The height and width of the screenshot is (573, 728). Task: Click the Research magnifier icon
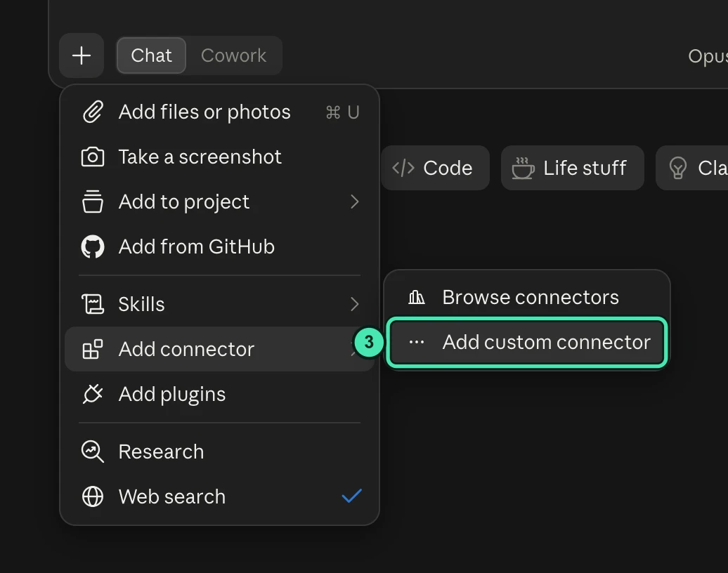click(x=92, y=452)
